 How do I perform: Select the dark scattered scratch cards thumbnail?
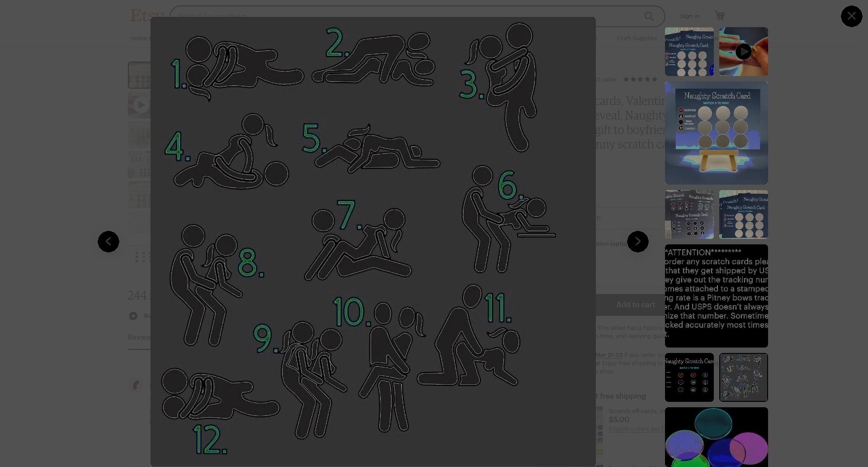point(689,214)
